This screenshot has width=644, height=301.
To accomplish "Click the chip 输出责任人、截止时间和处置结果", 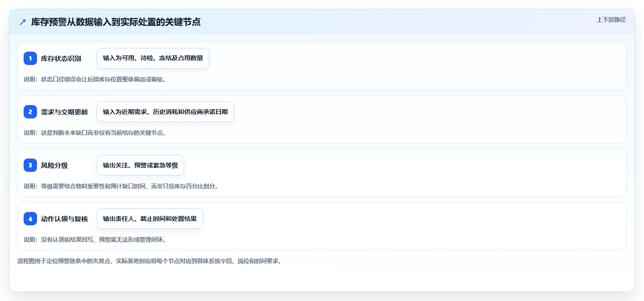I will pos(150,219).
